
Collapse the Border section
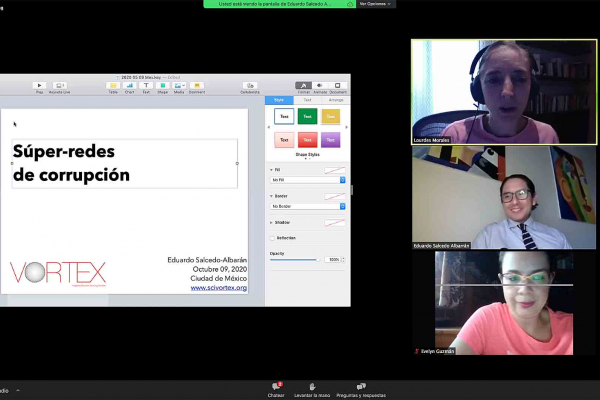(x=271, y=196)
